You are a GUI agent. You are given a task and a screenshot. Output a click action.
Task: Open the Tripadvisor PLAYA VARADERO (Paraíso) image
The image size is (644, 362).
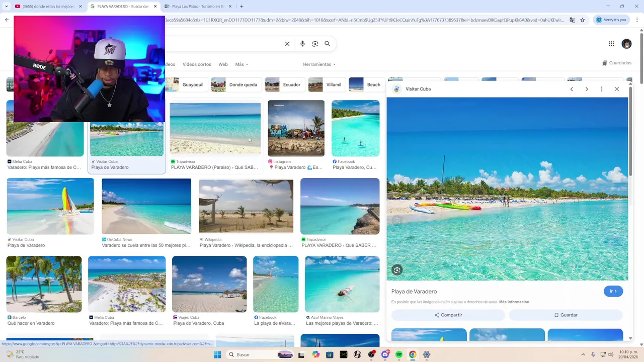pyautogui.click(x=215, y=128)
